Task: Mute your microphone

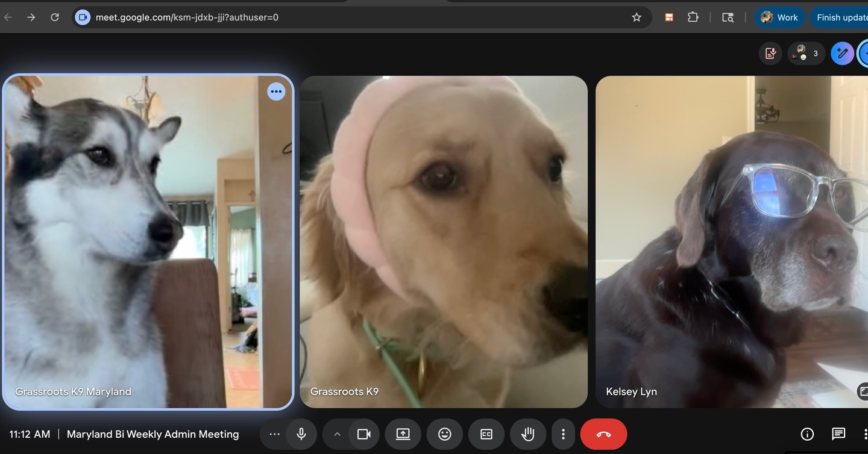Action: [301, 434]
